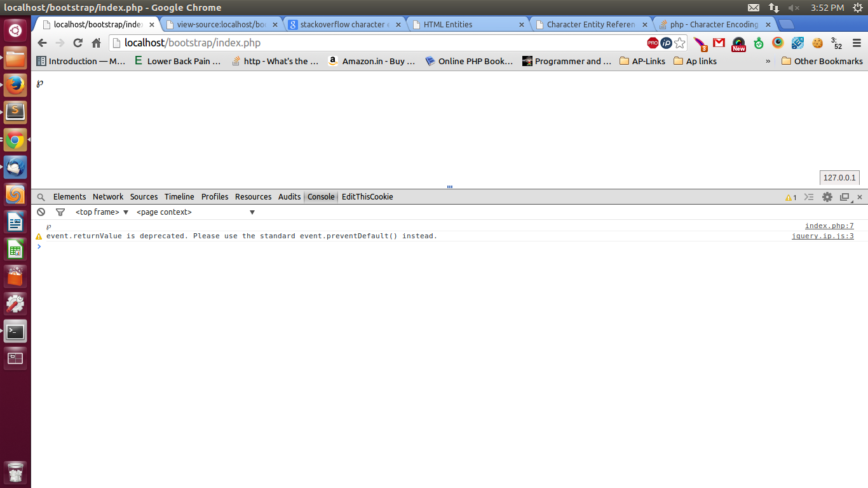
Task: Click the deprecated event.returnValue warning message
Action: 241,236
